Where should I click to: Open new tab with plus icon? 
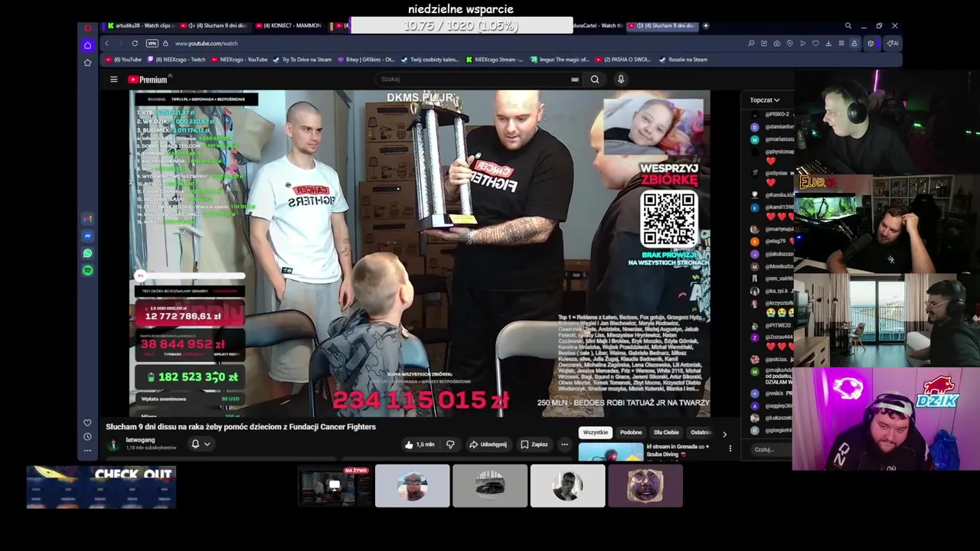[705, 25]
